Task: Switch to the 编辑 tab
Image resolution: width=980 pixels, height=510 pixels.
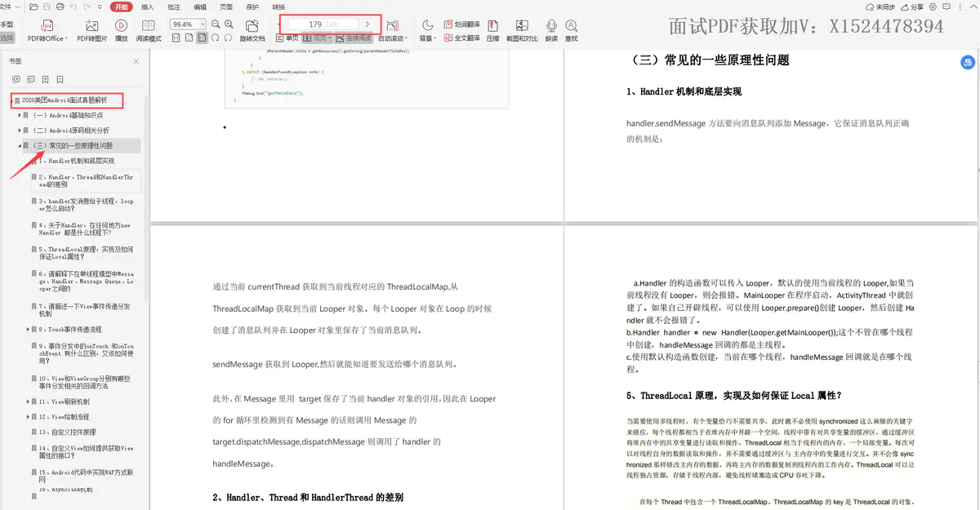Action: point(200,7)
